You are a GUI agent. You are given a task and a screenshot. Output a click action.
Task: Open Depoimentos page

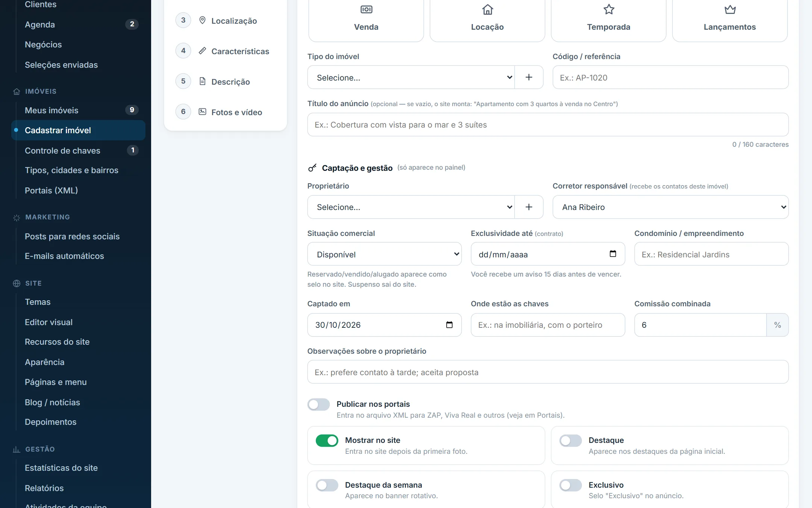pyautogui.click(x=78, y=422)
